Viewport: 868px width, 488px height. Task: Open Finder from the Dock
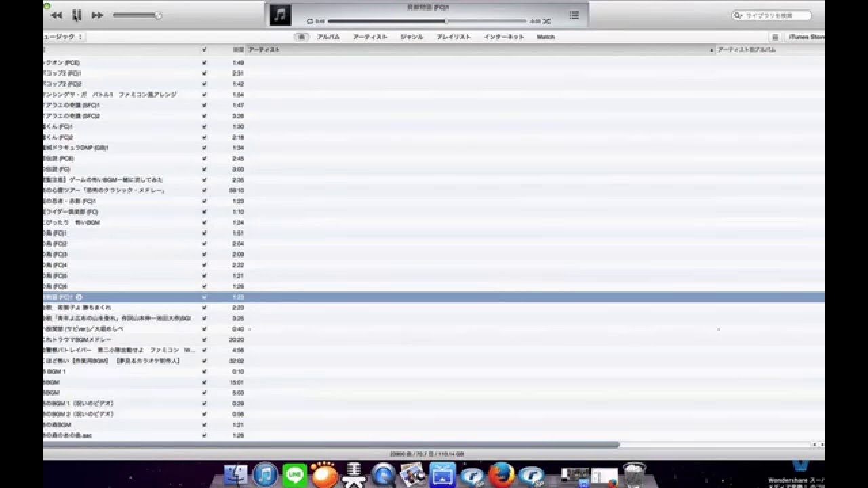coord(236,474)
